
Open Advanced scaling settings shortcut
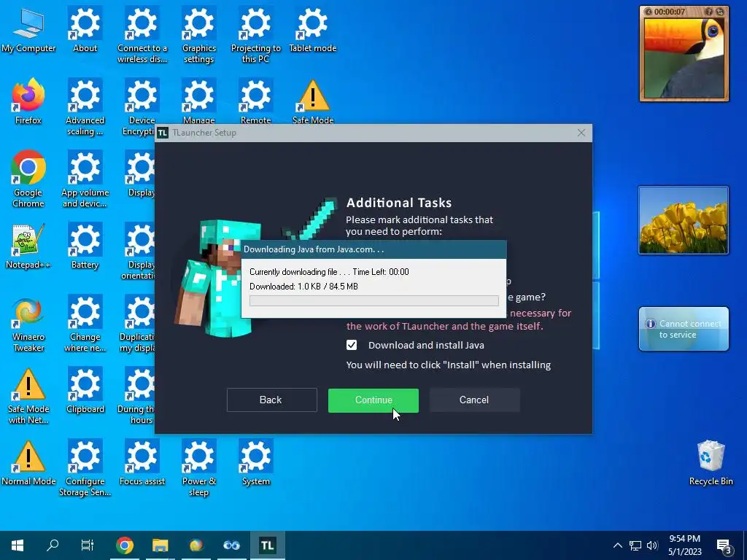(85, 108)
